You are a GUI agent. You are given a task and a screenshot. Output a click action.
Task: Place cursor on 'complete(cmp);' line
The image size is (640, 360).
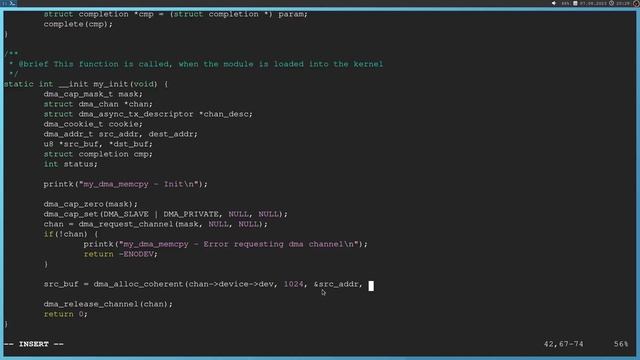click(x=78, y=24)
